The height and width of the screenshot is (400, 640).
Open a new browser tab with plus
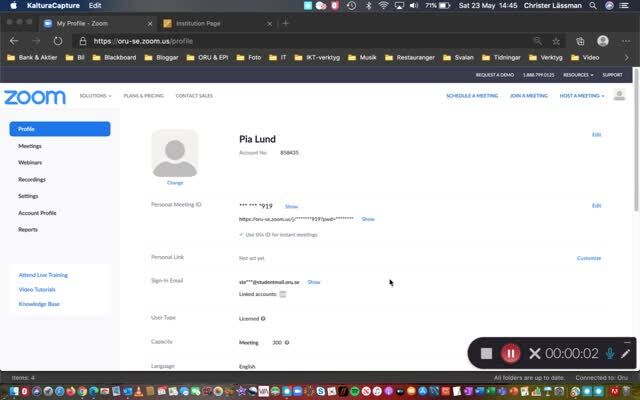286,23
